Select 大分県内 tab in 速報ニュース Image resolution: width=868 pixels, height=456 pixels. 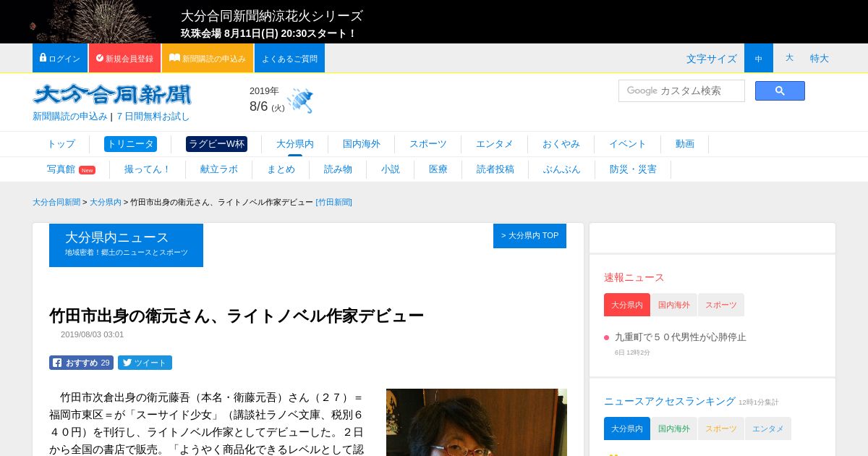[x=627, y=305]
